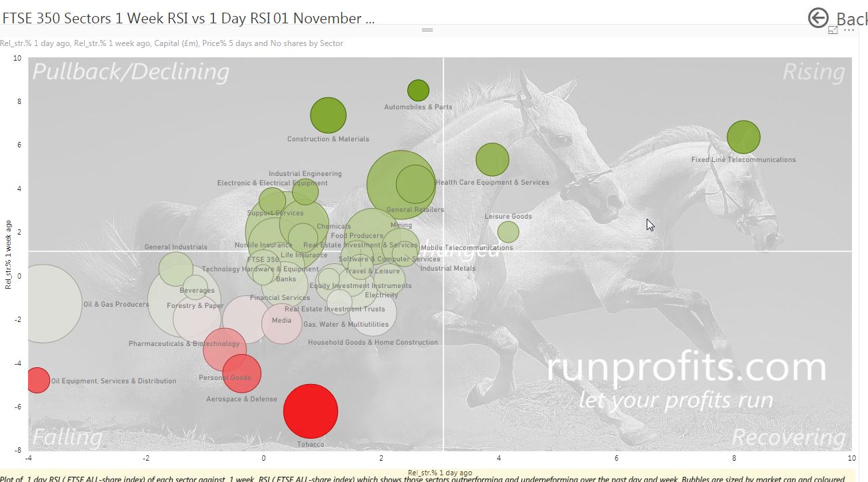Click the Rel_str.% 1 day ago axis title
868x482 pixels.
pyautogui.click(x=440, y=473)
